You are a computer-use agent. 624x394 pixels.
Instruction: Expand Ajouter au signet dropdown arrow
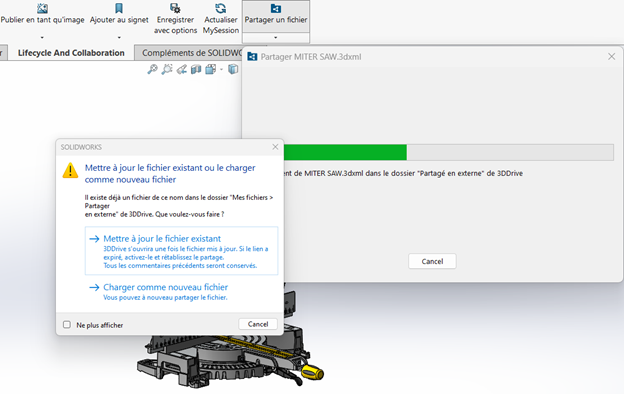119,37
